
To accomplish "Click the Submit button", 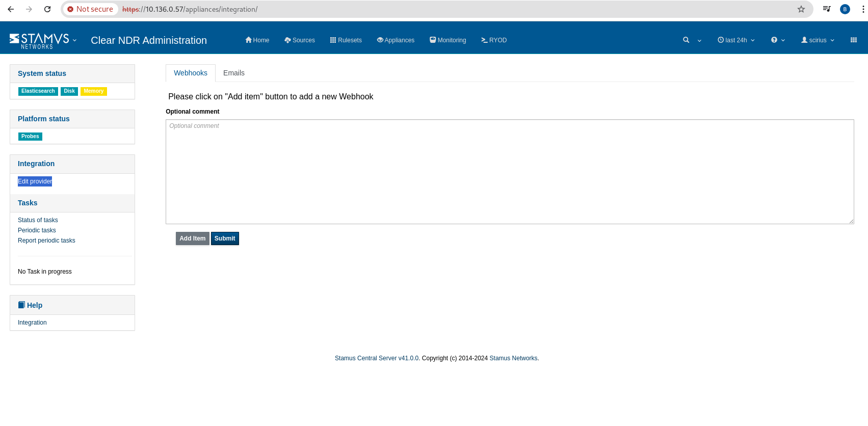I will (225, 238).
